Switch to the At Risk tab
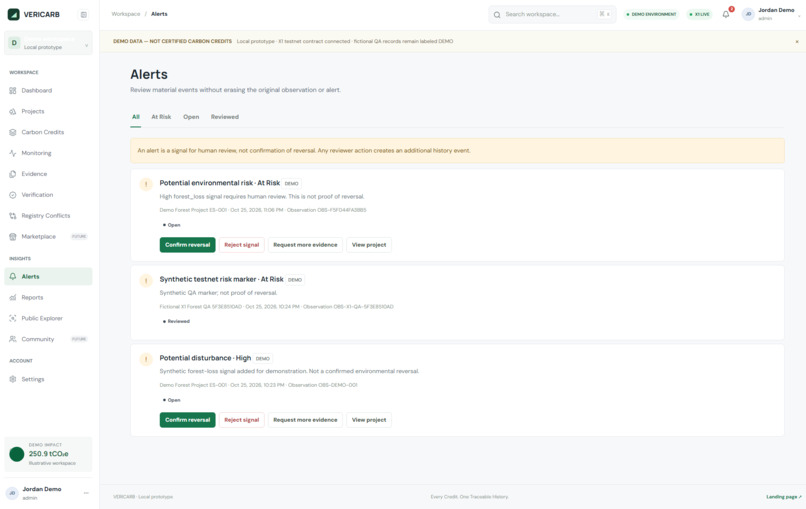This screenshot has width=806, height=509. [161, 117]
